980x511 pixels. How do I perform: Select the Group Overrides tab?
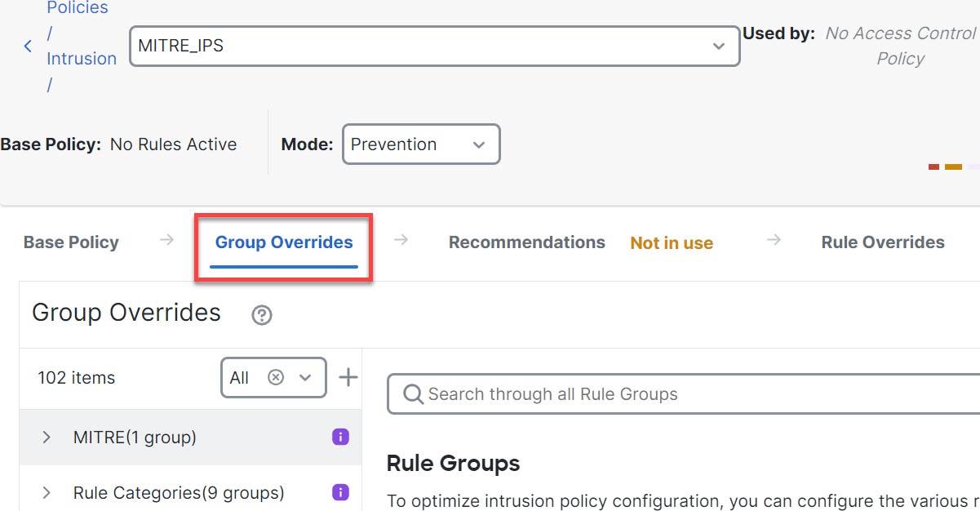pyautogui.click(x=284, y=242)
